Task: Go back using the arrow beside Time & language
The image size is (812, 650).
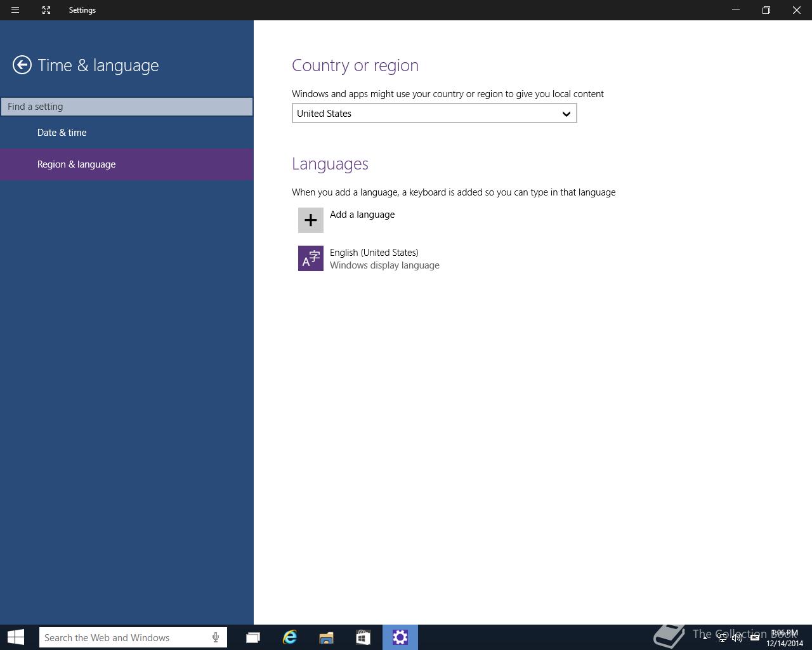Action: pos(22,65)
